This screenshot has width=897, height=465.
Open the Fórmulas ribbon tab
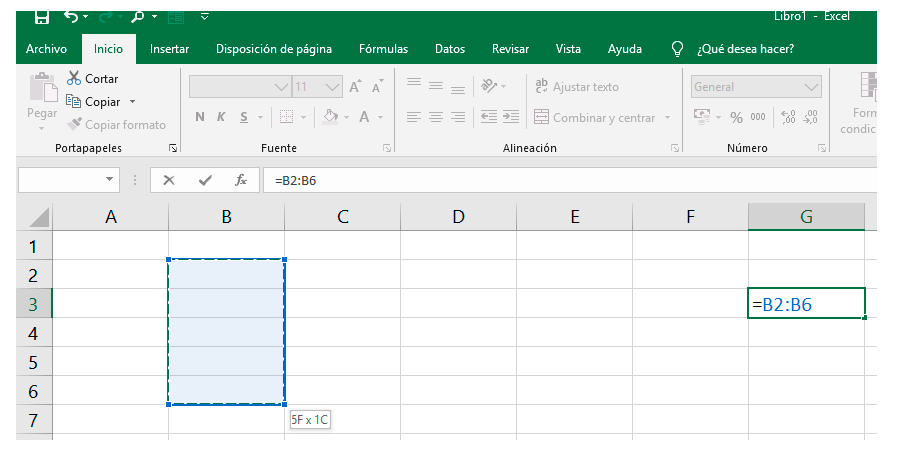click(383, 49)
